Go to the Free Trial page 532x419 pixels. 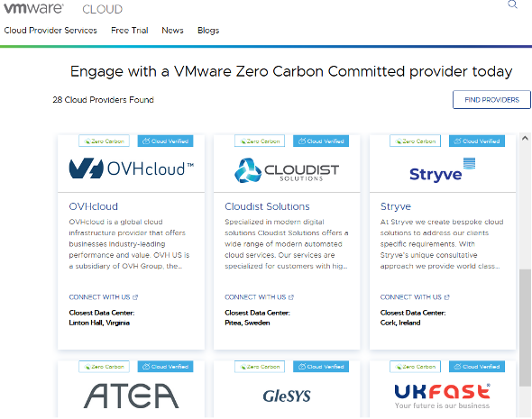tap(130, 31)
